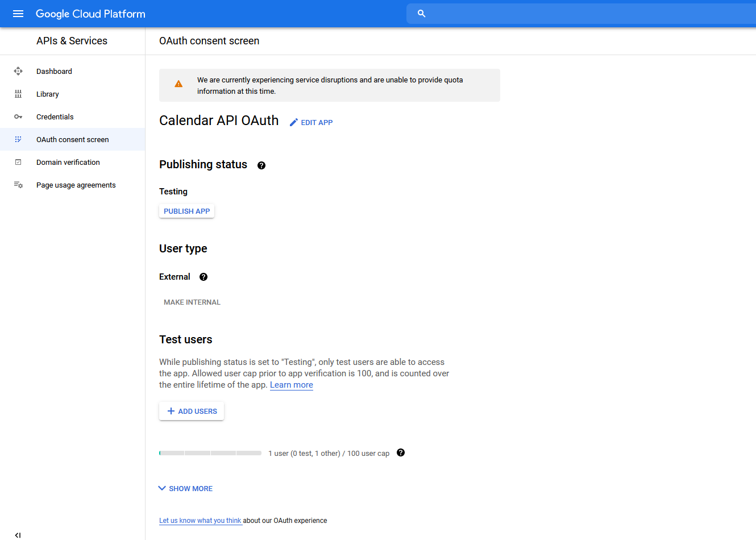
Task: Click the search magnifier icon
Action: point(421,14)
